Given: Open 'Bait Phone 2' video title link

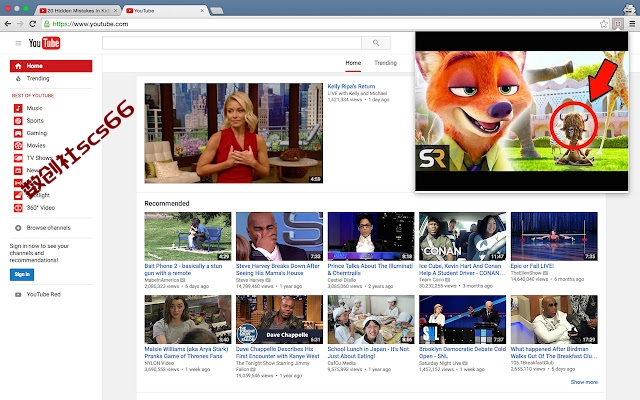Looking at the screenshot, I should (183, 269).
